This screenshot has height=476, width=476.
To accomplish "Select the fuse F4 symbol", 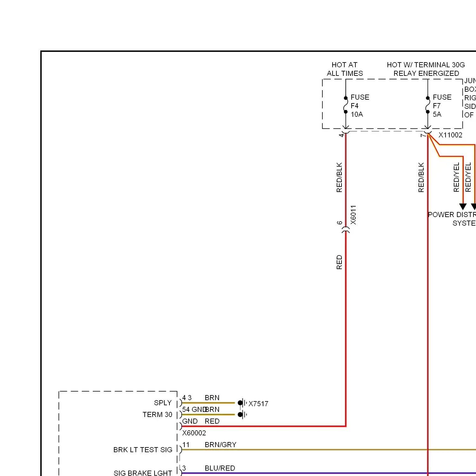I will point(346,105).
